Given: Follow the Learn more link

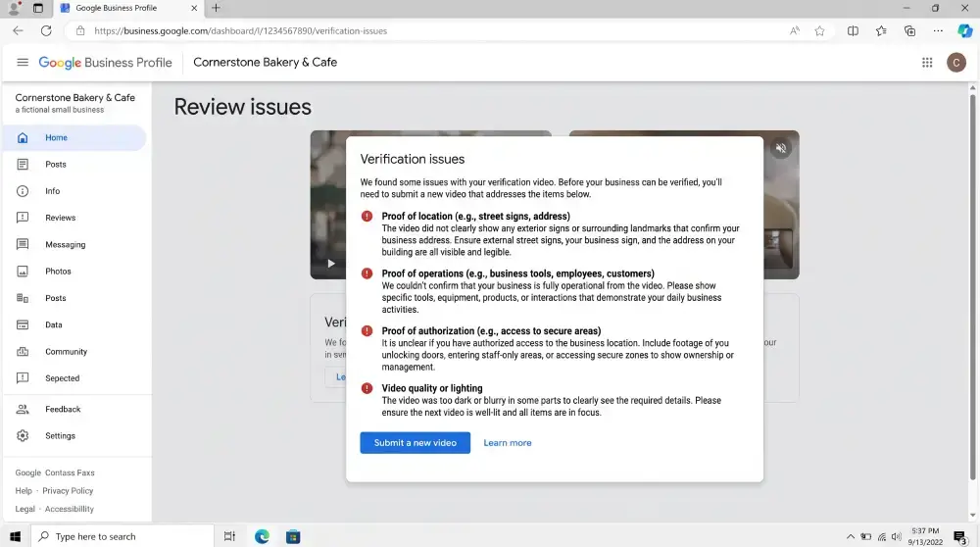Looking at the screenshot, I should coord(507,443).
